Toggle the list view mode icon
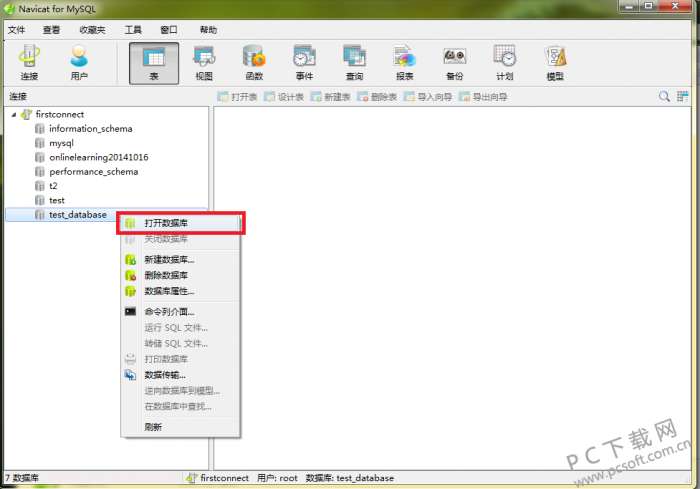Viewport: 700px width, 489px height. 683,96
